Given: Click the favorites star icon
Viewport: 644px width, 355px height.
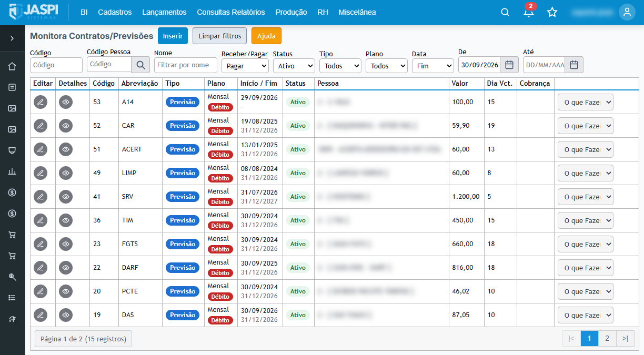Looking at the screenshot, I should 552,12.
